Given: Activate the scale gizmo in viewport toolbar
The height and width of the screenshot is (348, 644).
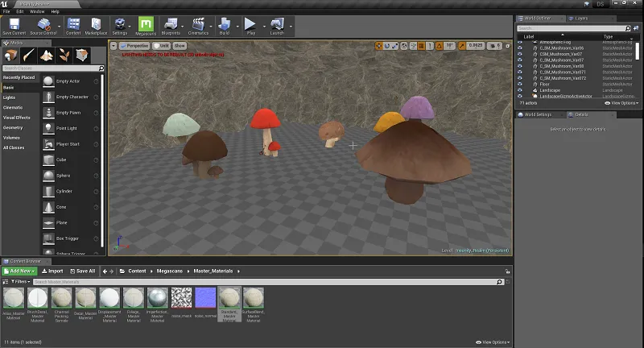Looking at the screenshot, I should click(x=394, y=46).
